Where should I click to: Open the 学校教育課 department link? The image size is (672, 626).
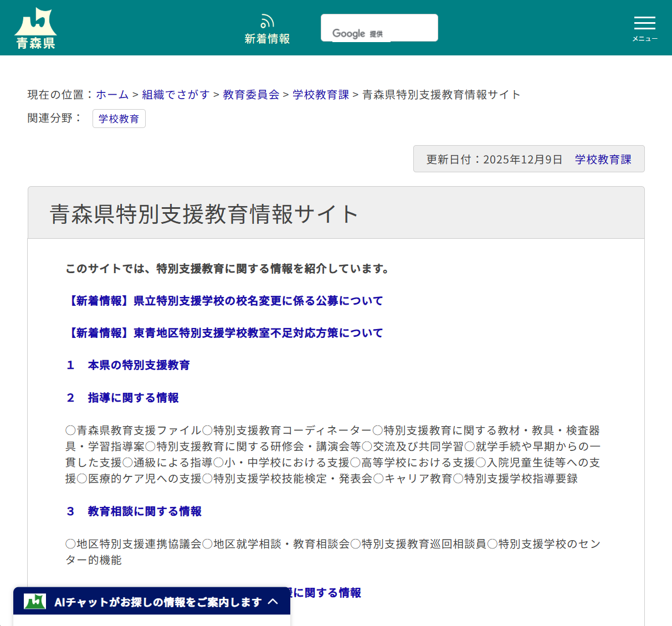(x=602, y=159)
